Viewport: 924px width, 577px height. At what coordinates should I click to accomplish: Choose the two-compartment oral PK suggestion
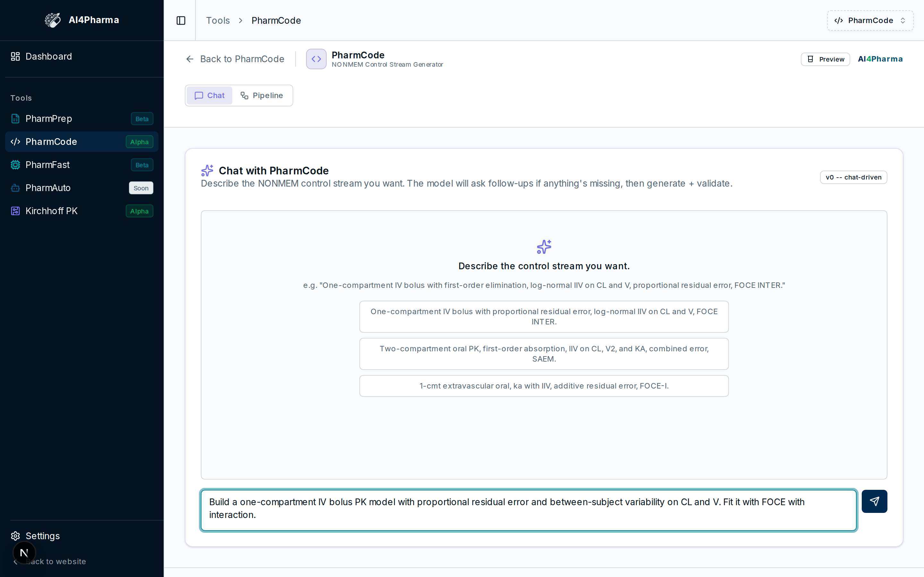(544, 354)
